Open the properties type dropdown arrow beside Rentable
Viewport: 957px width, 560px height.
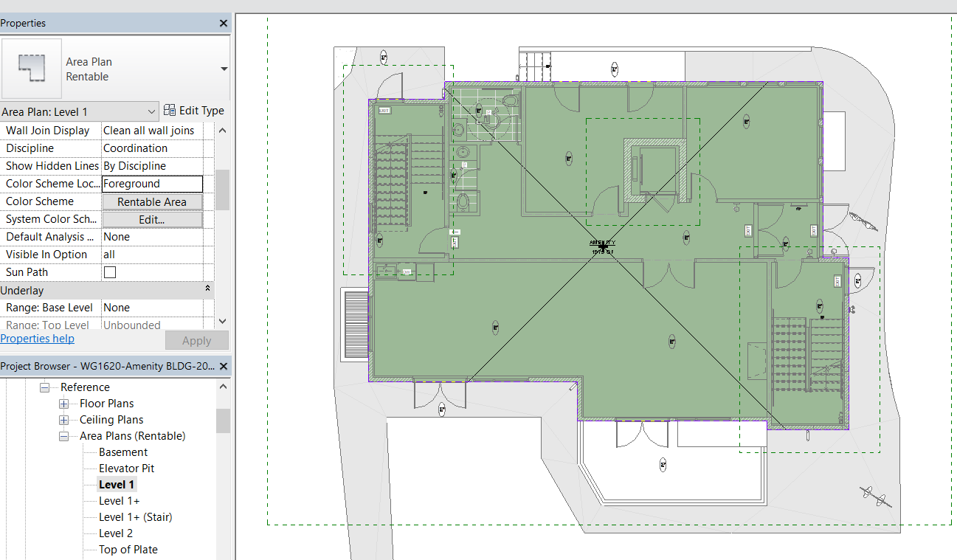pos(223,69)
